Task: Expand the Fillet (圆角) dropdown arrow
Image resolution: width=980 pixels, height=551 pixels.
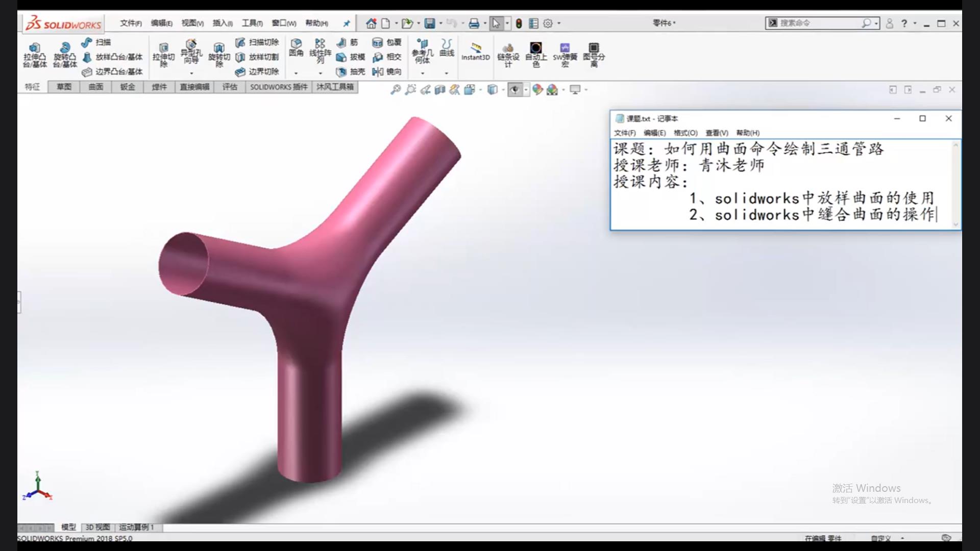Action: (296, 73)
